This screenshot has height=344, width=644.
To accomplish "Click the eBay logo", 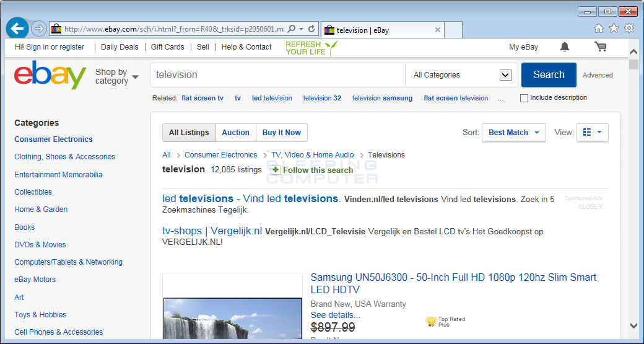I will click(50, 75).
